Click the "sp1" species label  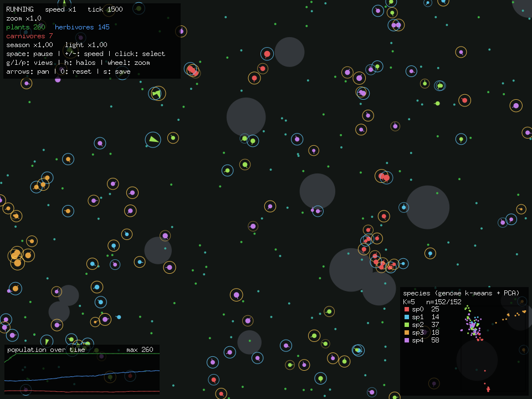tap(418, 317)
